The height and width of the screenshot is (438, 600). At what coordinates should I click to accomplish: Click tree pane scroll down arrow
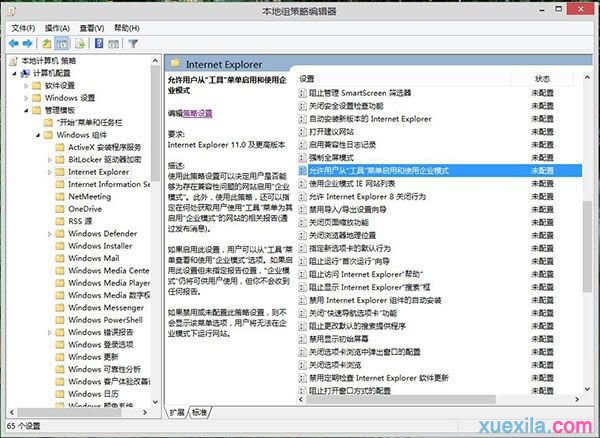coord(155,402)
